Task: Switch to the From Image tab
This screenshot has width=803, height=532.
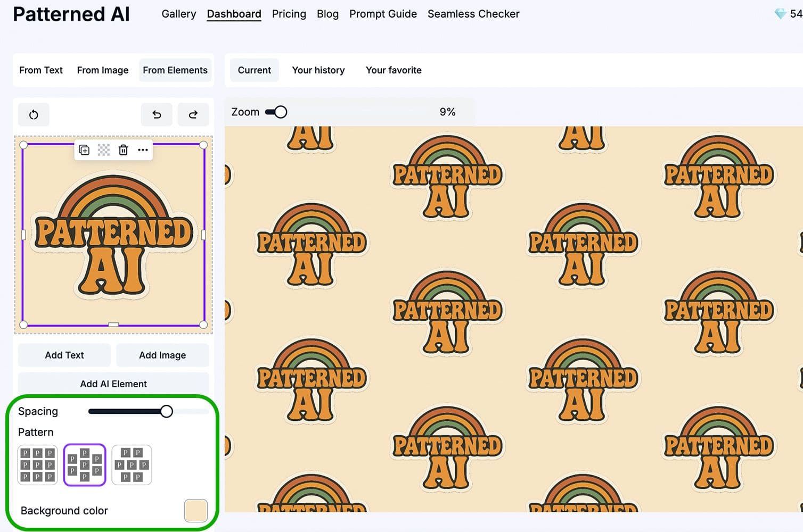Action: (102, 70)
